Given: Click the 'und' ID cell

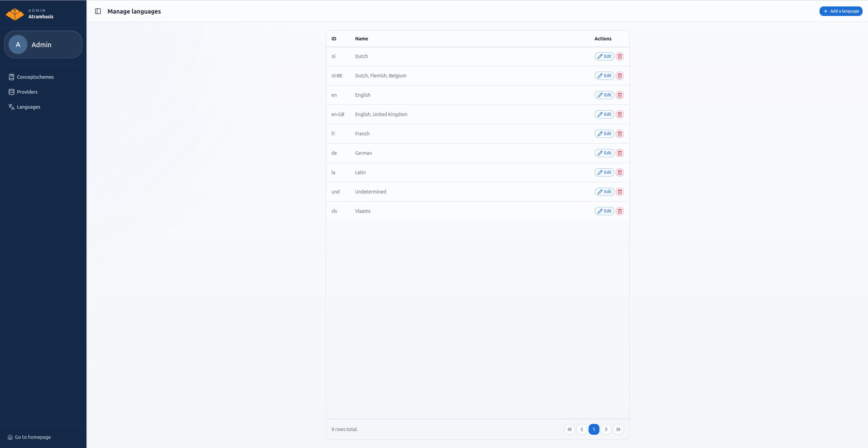Looking at the screenshot, I should 335,192.
